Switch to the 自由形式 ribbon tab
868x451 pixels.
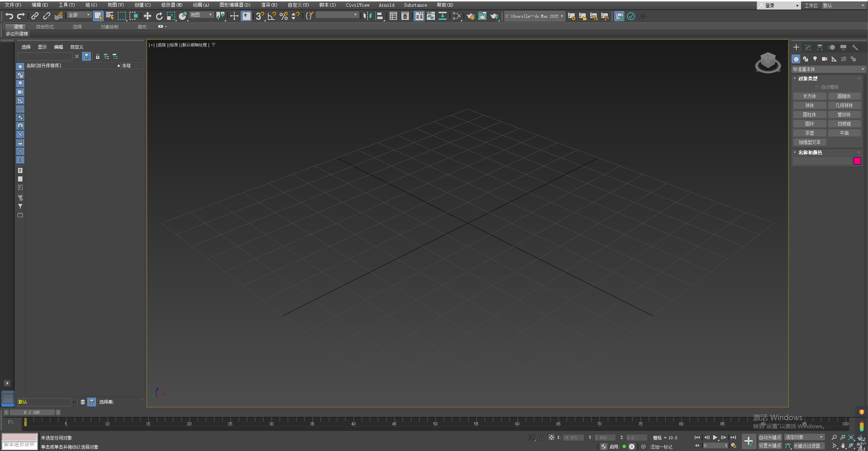tap(45, 27)
